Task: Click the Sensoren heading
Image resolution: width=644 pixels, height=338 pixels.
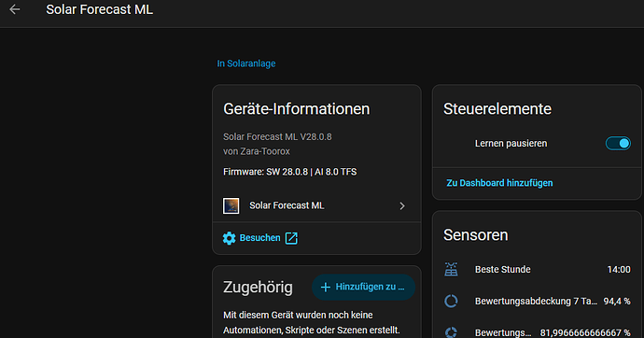Action: 476,235
